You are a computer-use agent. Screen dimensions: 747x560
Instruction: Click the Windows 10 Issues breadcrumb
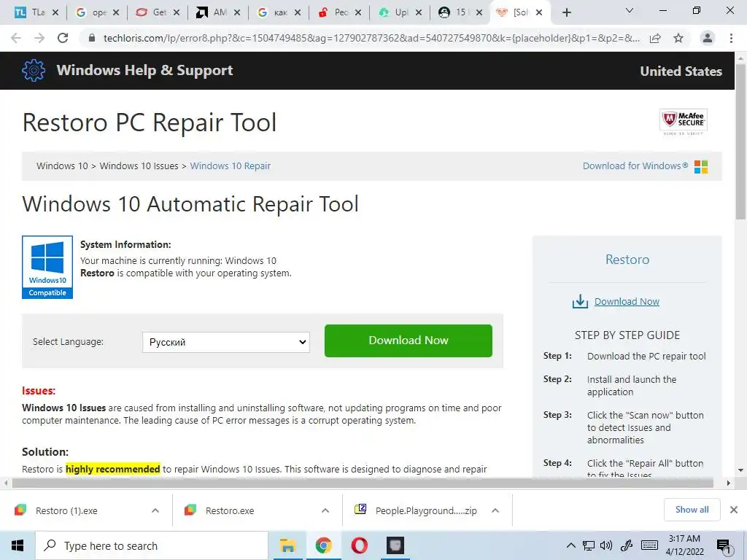tap(139, 166)
